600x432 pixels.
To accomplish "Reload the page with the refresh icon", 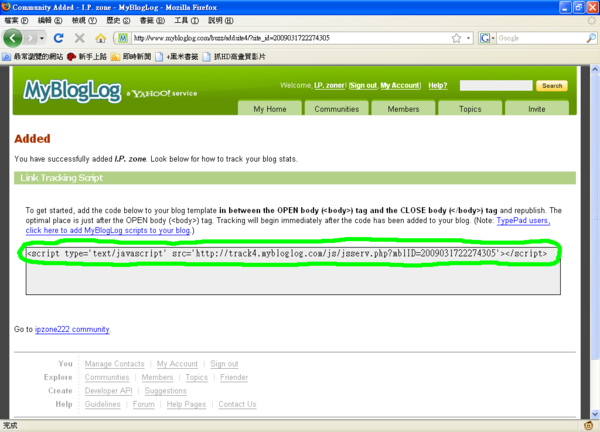I will [x=59, y=38].
